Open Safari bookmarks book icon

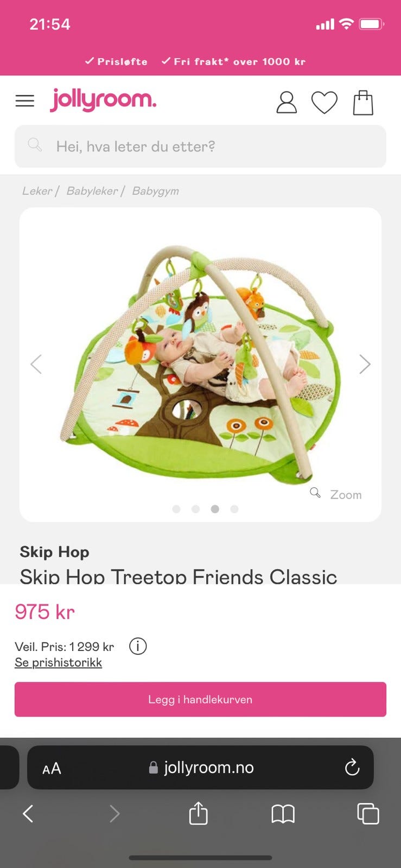coord(283,814)
